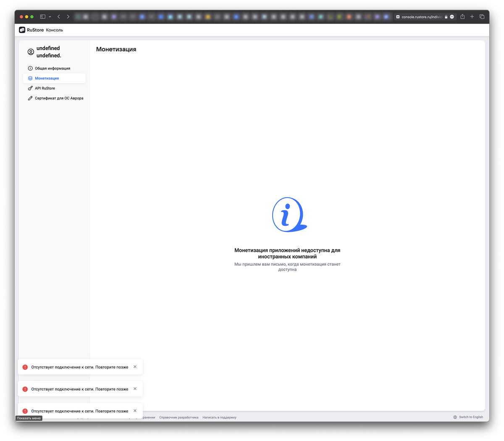Go back with Safari back arrow
The width and height of the screenshot is (504, 441).
point(59,17)
